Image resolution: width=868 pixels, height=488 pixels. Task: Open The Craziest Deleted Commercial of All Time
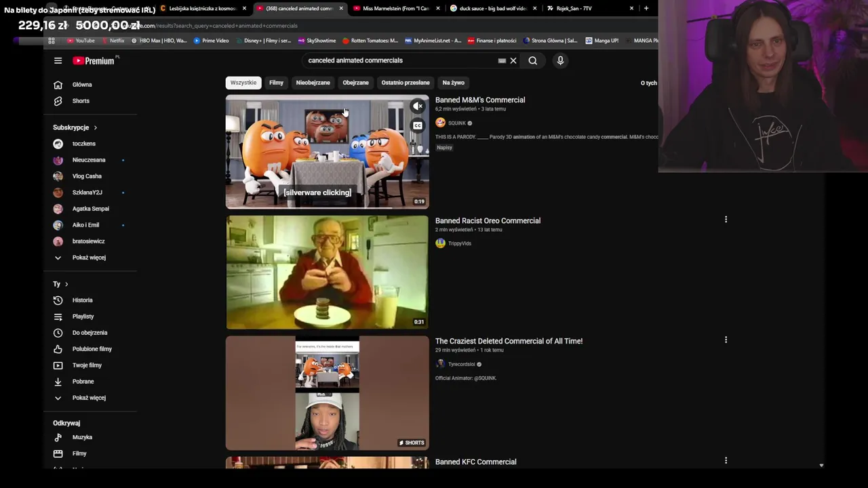pyautogui.click(x=509, y=341)
